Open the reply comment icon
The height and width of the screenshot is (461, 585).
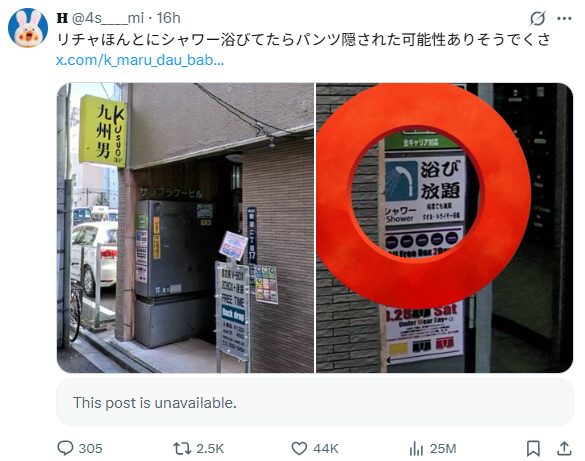pyautogui.click(x=65, y=448)
